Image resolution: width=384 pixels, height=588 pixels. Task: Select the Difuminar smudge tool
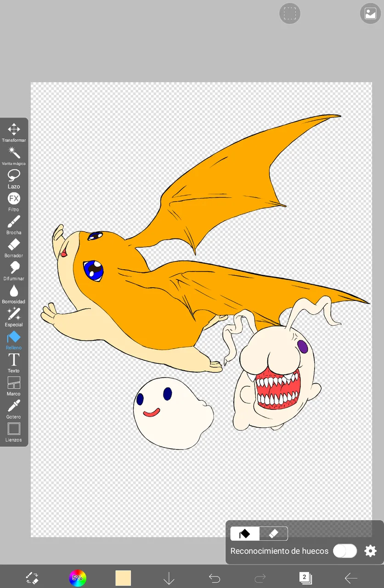(x=14, y=271)
